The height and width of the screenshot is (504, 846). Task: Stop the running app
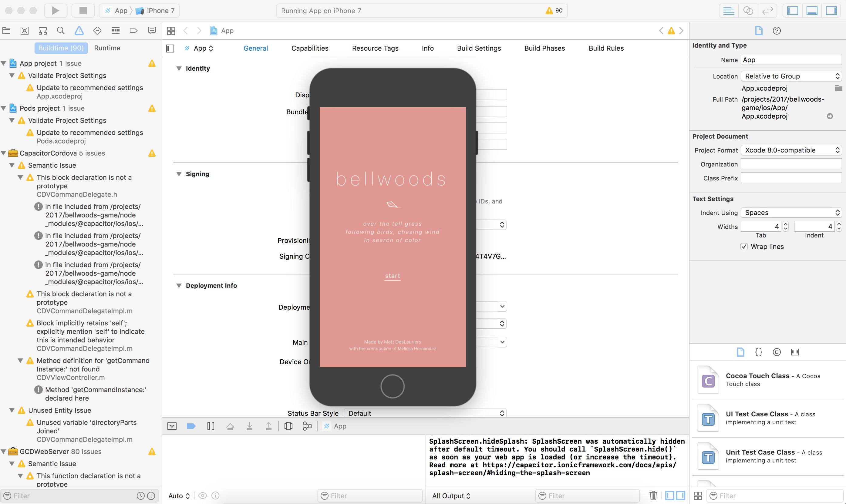[x=83, y=11]
